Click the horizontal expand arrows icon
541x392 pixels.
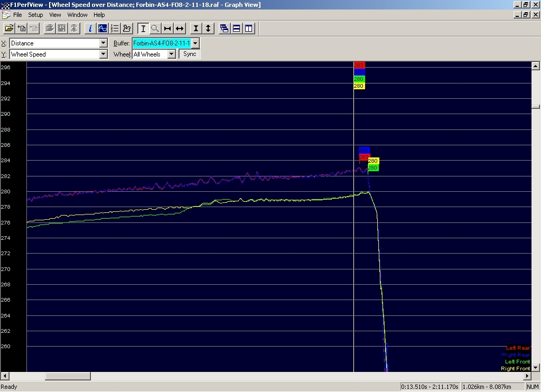pyautogui.click(x=180, y=29)
